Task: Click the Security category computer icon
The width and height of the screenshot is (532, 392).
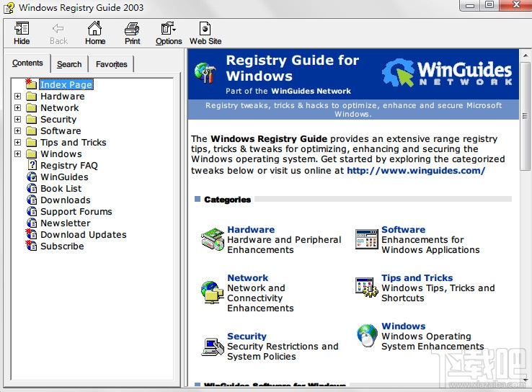Action: [213, 347]
